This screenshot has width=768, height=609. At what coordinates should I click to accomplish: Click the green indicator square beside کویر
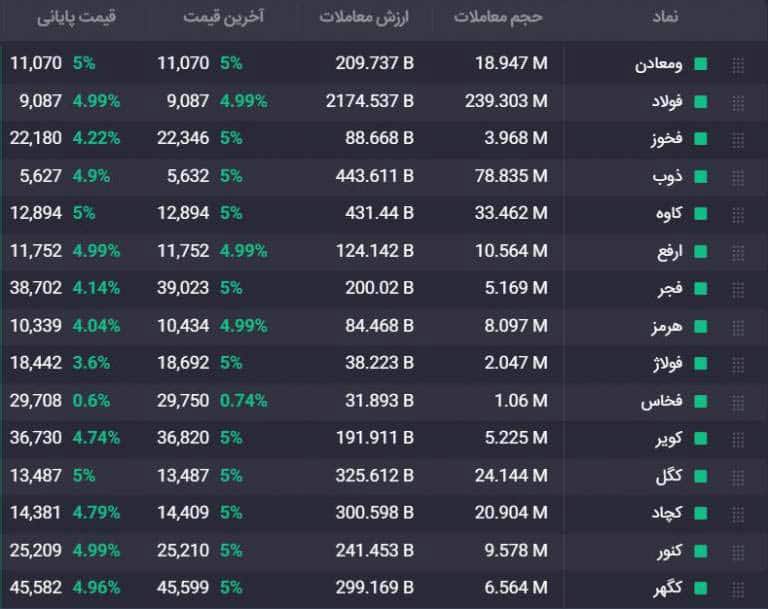click(x=701, y=438)
